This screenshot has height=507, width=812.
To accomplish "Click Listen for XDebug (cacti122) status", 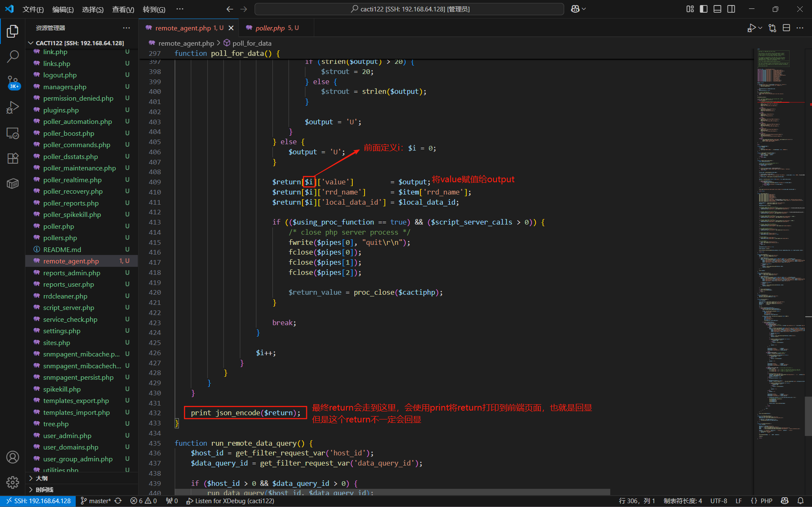I will 230,501.
